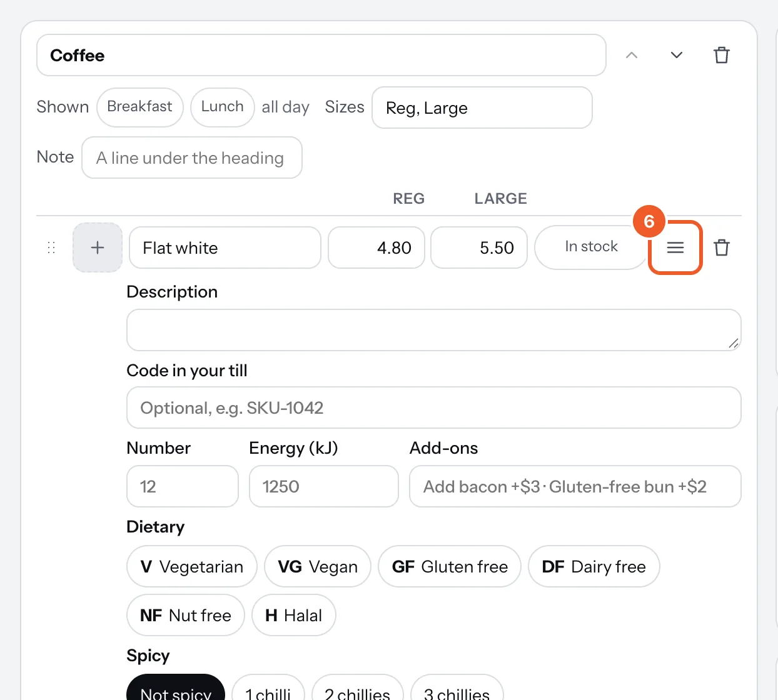Screen dimensions: 778x700
Task: Click the Energy (kJ) field
Action: click(324, 486)
